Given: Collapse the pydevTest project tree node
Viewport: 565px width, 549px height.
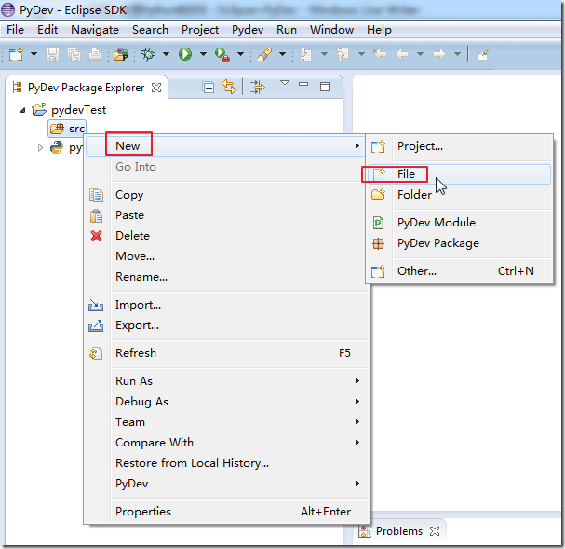Looking at the screenshot, I should (x=22, y=110).
